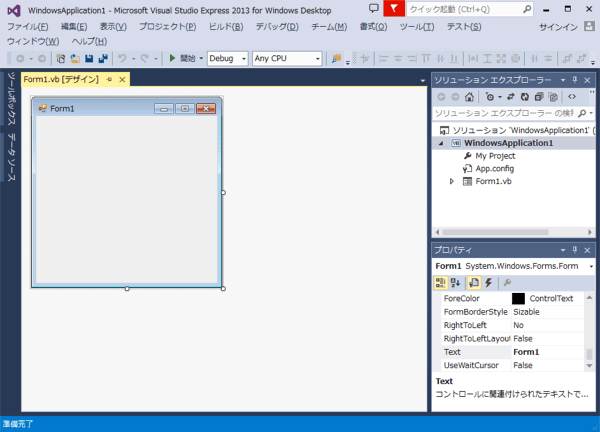Start debugging with the green play button
Viewport: 600px width, 432px height.
tap(172, 58)
